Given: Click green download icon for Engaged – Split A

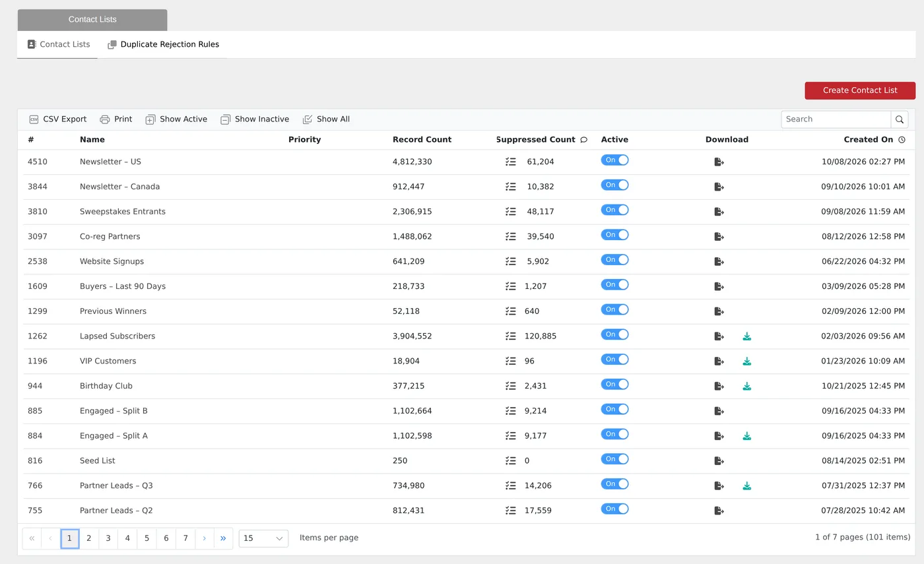Looking at the screenshot, I should point(746,436).
